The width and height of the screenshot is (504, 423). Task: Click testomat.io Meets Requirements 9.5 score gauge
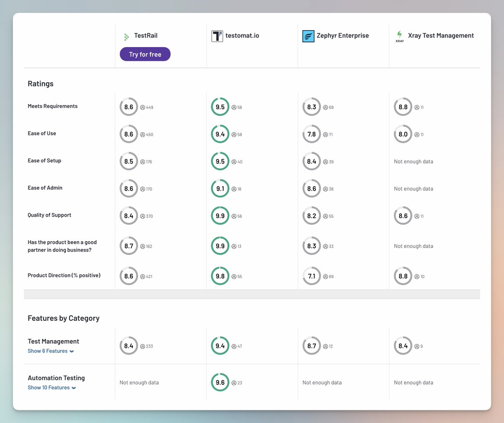tap(220, 107)
